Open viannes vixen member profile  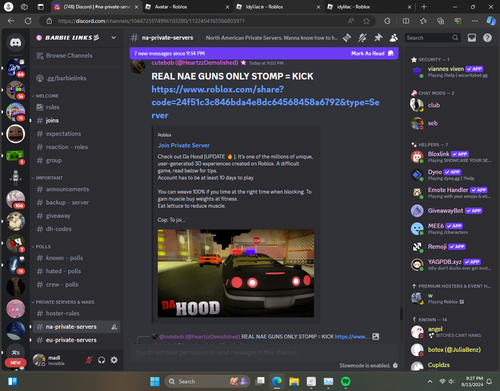pos(451,71)
